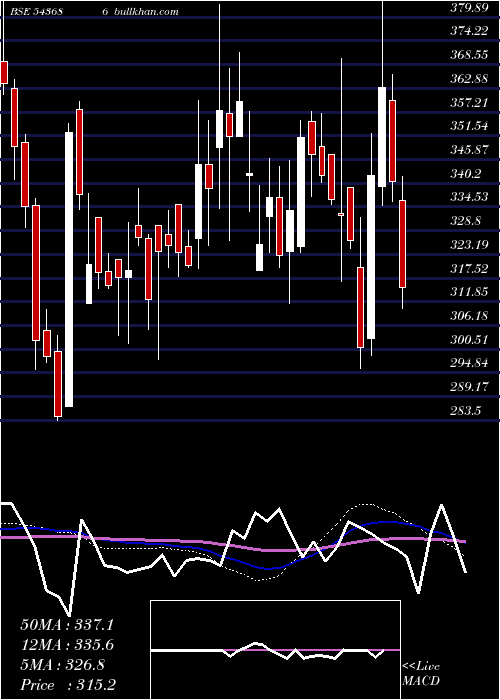Select the 374.22 price axis label
Image resolution: width=500 pixels, height=700 pixels.
469,31
